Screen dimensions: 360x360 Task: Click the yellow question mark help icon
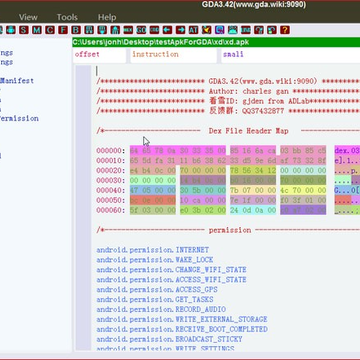pyautogui.click(x=285, y=30)
